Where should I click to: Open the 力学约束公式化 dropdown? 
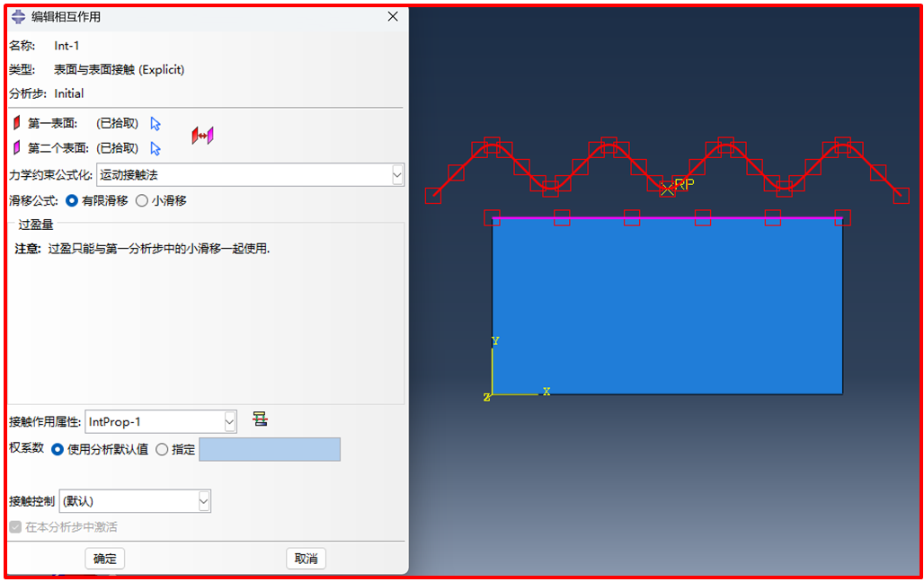pyautogui.click(x=397, y=175)
